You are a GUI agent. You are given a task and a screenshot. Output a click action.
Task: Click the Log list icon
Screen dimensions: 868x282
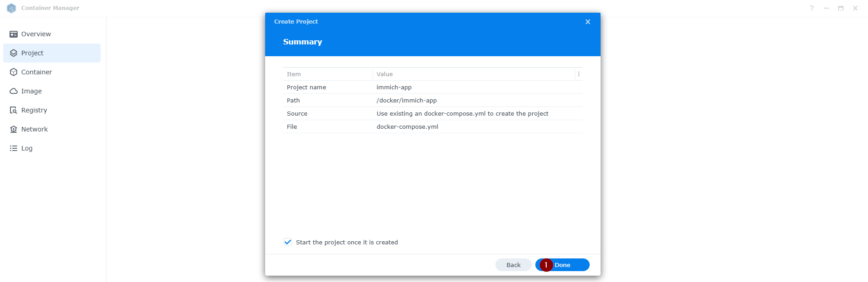(14, 148)
